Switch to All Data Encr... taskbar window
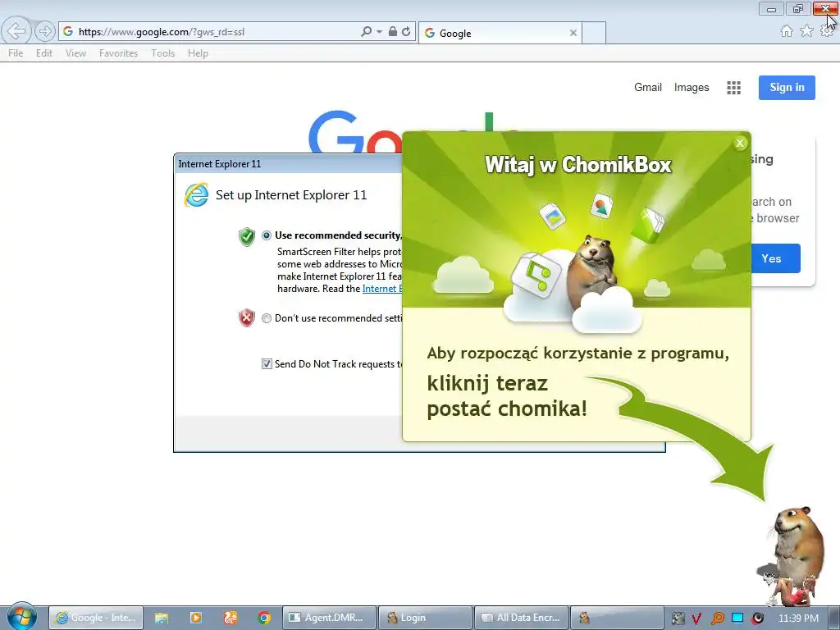This screenshot has height=630, width=840. (x=521, y=618)
